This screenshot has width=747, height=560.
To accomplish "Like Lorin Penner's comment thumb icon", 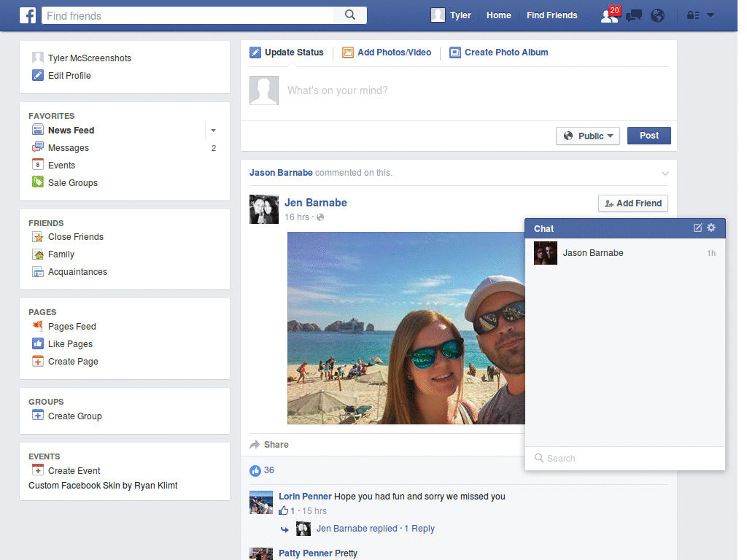I will [x=284, y=510].
